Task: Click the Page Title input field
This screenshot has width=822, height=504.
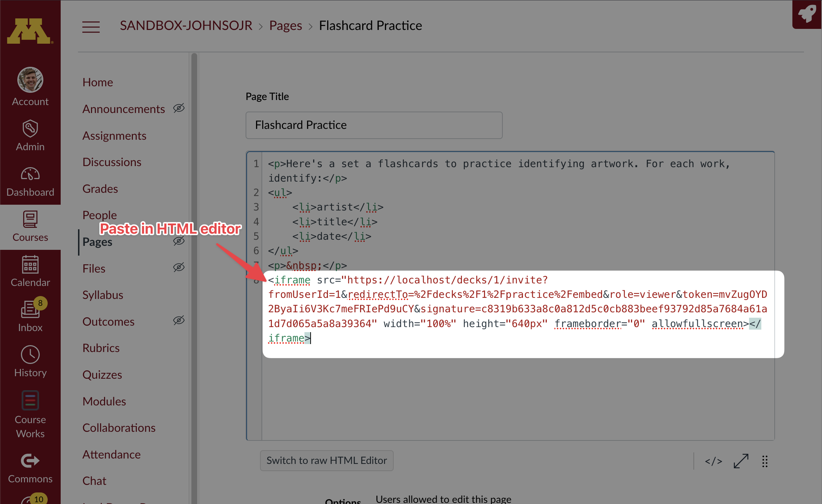Action: tap(374, 125)
